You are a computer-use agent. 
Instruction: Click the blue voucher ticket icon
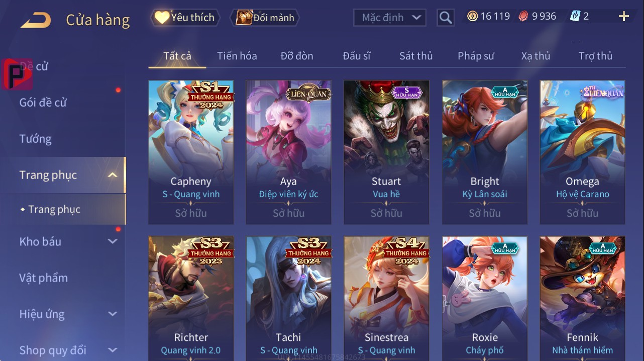575,16
